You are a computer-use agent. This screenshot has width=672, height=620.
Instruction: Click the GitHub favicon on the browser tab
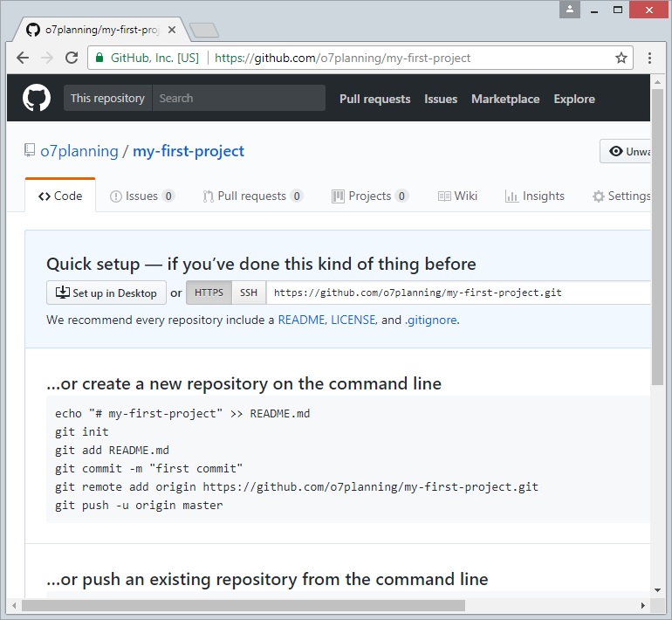[33, 30]
